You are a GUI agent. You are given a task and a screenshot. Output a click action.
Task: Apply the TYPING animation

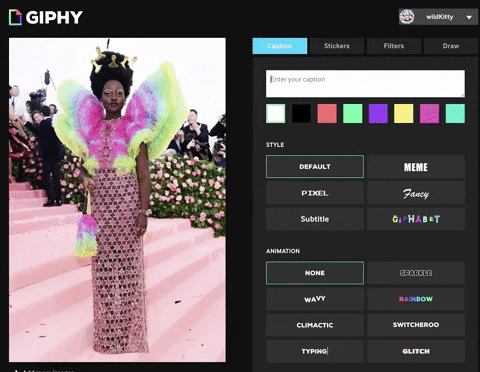[315, 351]
